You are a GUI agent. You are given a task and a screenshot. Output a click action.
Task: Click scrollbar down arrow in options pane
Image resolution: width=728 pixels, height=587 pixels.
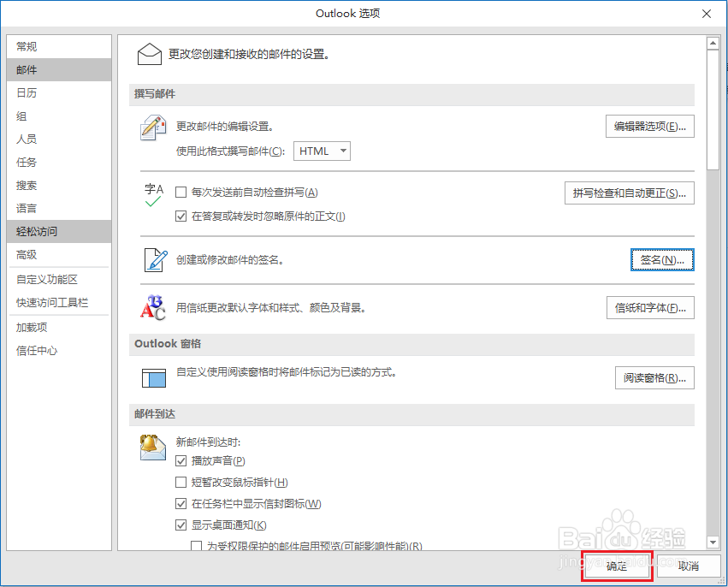[713, 542]
